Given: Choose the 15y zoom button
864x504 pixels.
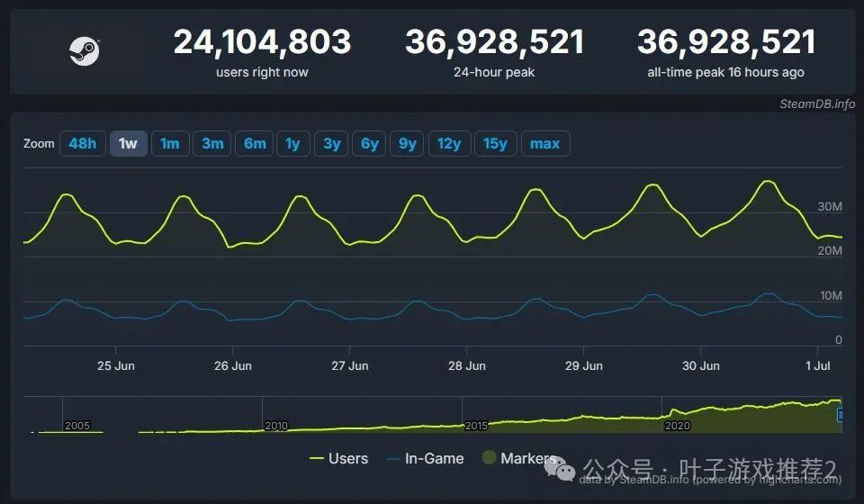Looking at the screenshot, I should (x=495, y=144).
